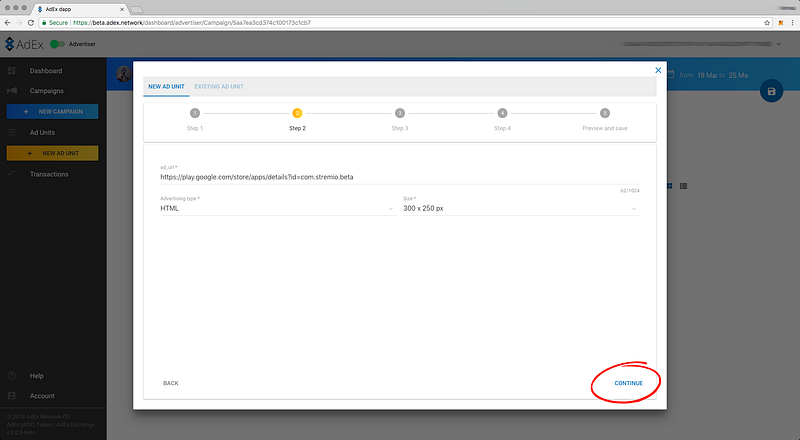Viewport: 800px width, 440px height.
Task: Click the ad_url input field
Action: [399, 177]
